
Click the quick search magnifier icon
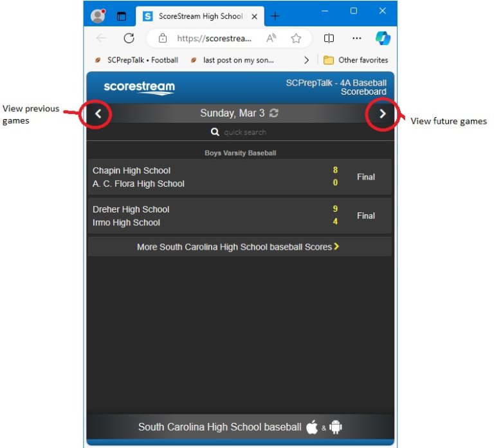[x=215, y=132]
